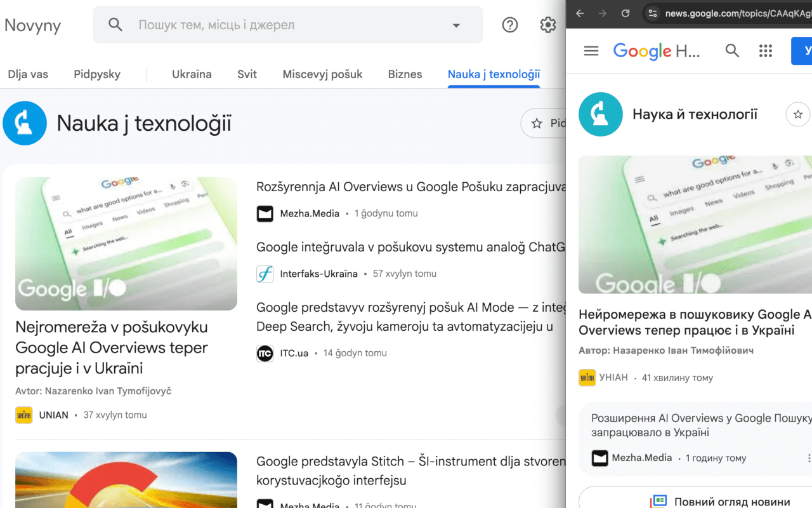812x508 pixels.
Task: Click the Google I/O article thumbnail
Action: point(126,243)
